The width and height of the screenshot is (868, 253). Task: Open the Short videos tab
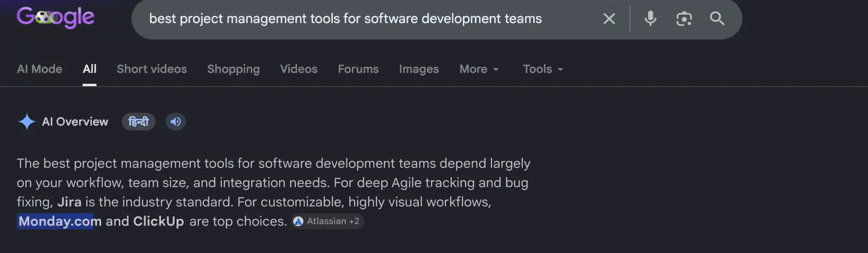[x=152, y=69]
